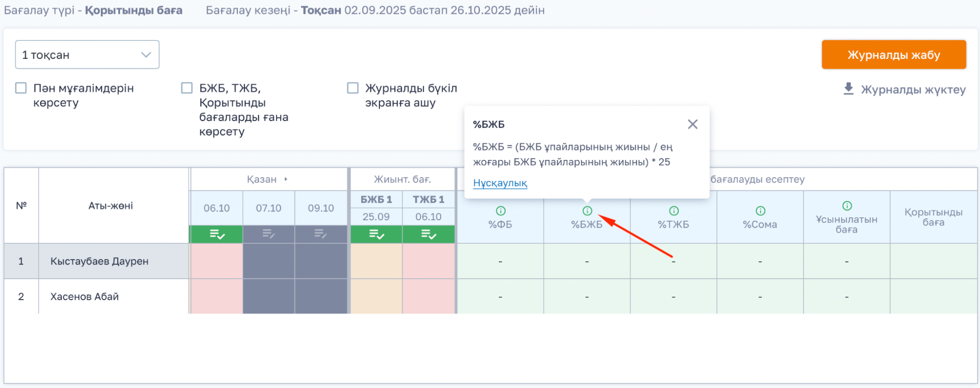Expand the Қазан month arrow
Screen dimensions: 980x388
[x=286, y=180]
